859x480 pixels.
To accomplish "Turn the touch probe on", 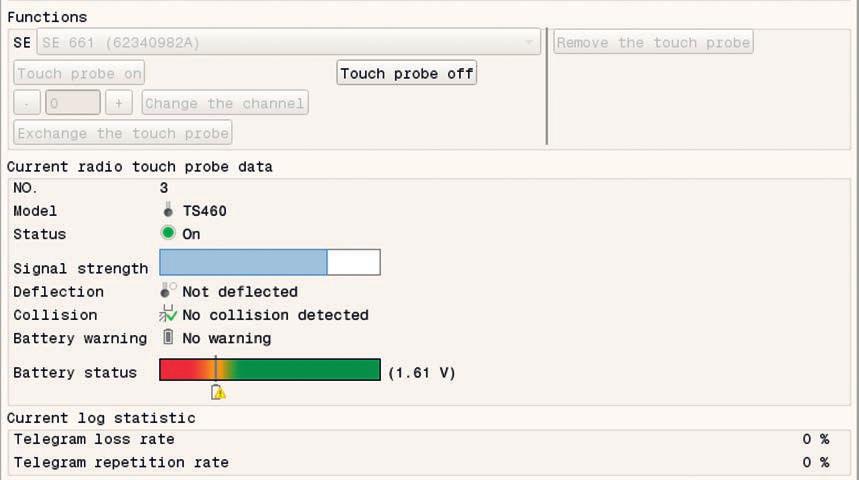I will 79,73.
